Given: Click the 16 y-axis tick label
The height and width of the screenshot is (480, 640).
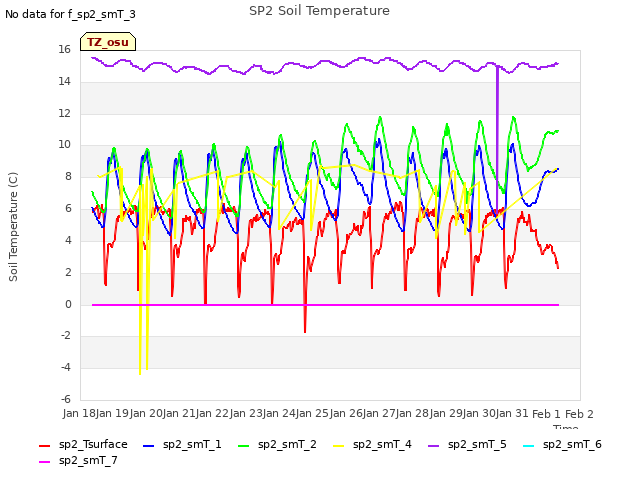Looking at the screenshot, I should tap(64, 50).
